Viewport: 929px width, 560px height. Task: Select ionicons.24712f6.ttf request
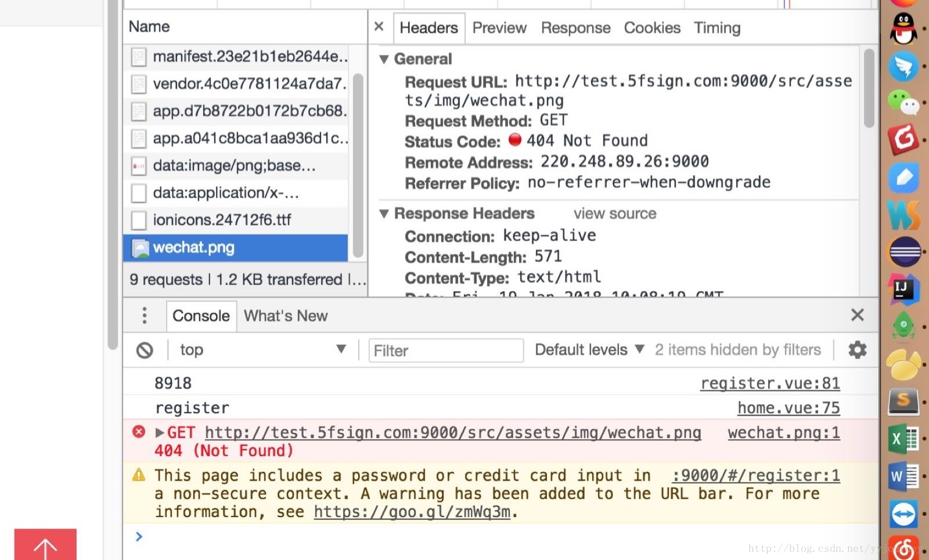click(236, 220)
